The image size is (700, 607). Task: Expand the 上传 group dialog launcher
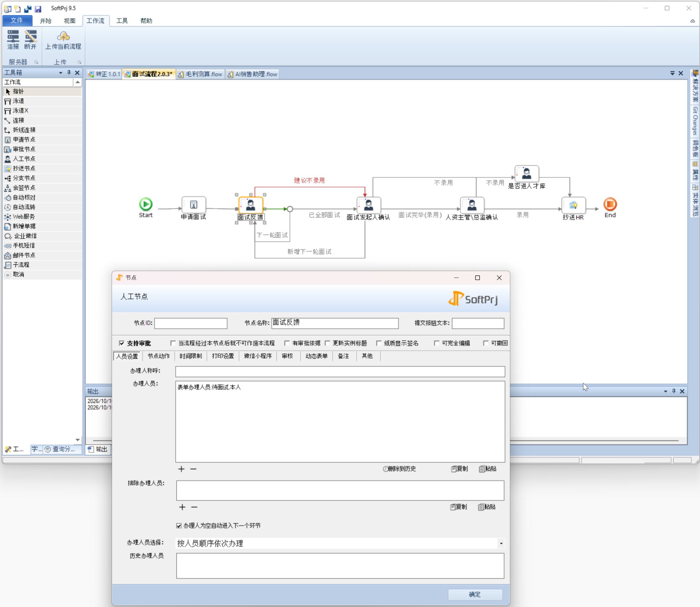[x=79, y=62]
